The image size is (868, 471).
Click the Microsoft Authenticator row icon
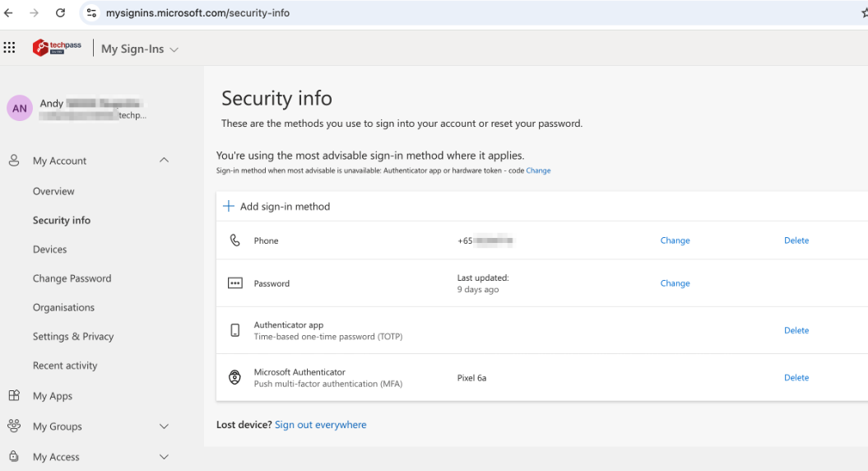[x=235, y=378]
